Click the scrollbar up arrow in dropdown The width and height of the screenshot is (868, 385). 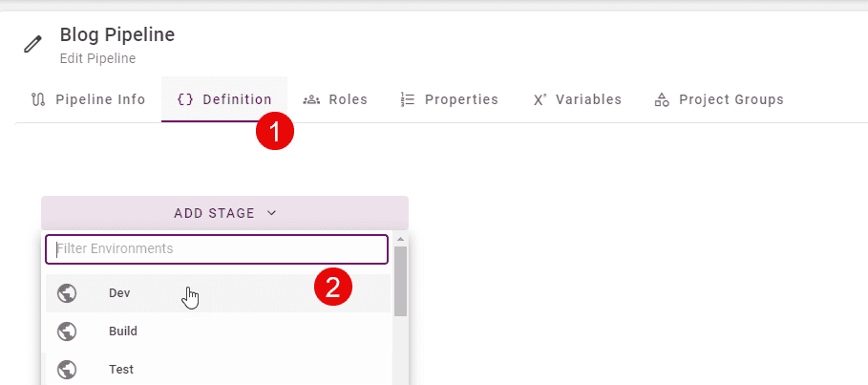point(401,240)
